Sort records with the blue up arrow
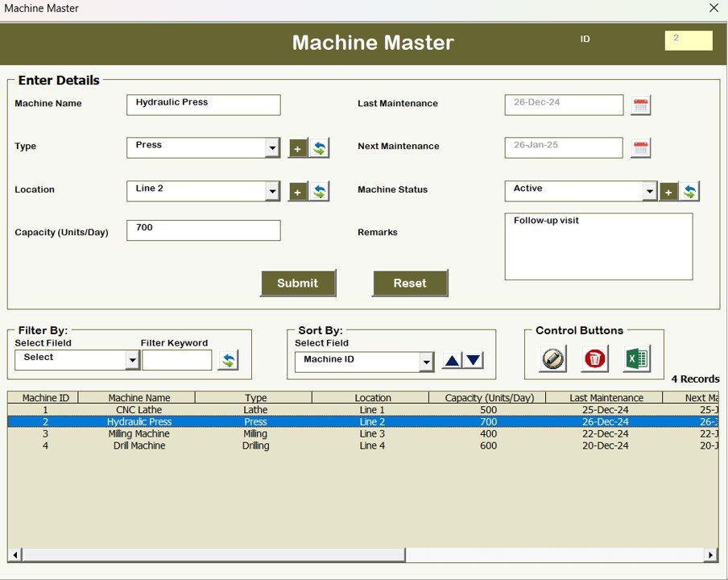This screenshot has width=728, height=580. point(451,361)
